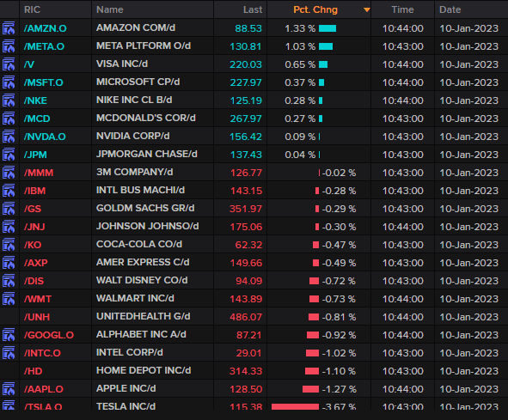Image resolution: width=508 pixels, height=420 pixels.
Task: Click the AMER EXPRESS C/d name cell
Action: [143, 262]
